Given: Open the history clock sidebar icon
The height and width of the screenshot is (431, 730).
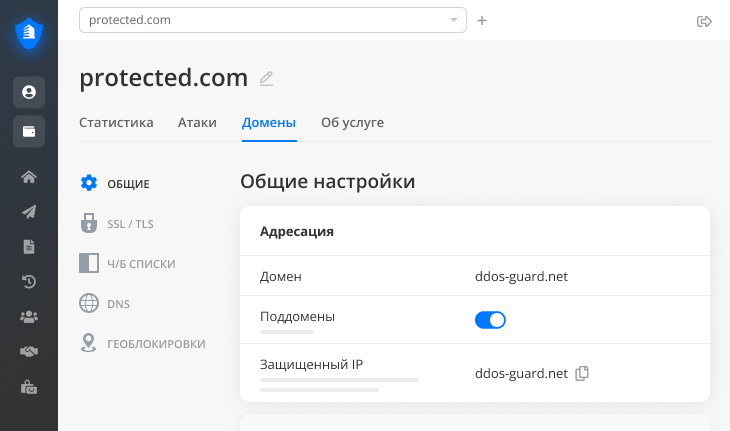Looking at the screenshot, I should (29, 281).
